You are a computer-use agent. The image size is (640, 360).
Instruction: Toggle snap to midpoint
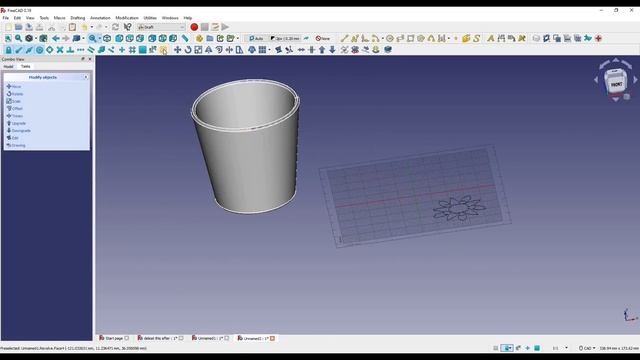tap(29, 50)
